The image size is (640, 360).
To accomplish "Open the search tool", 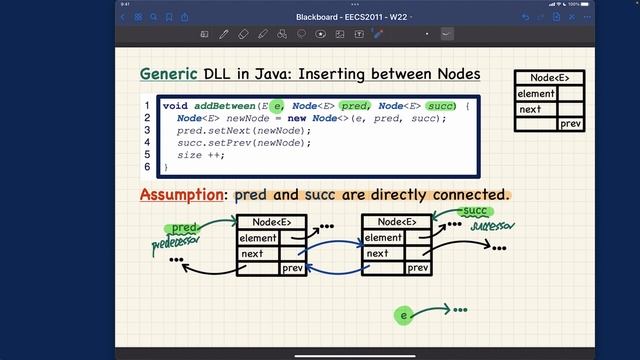I will coord(153,17).
